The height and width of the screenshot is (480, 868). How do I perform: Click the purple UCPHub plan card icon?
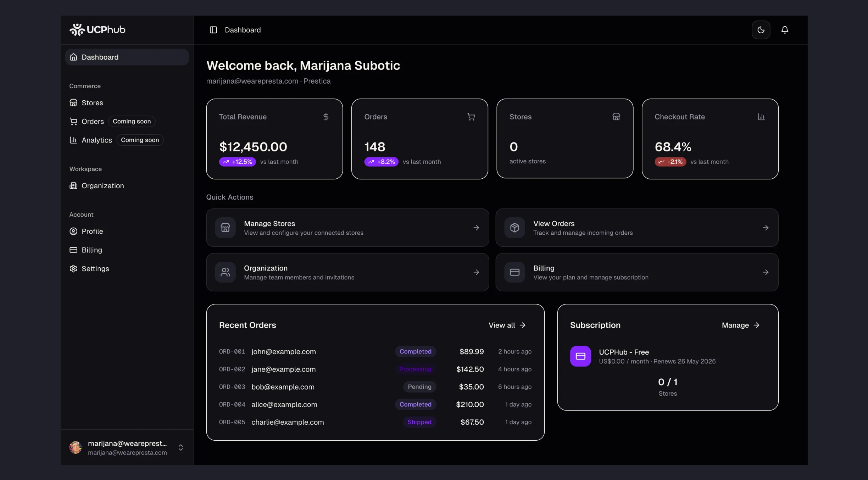click(x=580, y=356)
